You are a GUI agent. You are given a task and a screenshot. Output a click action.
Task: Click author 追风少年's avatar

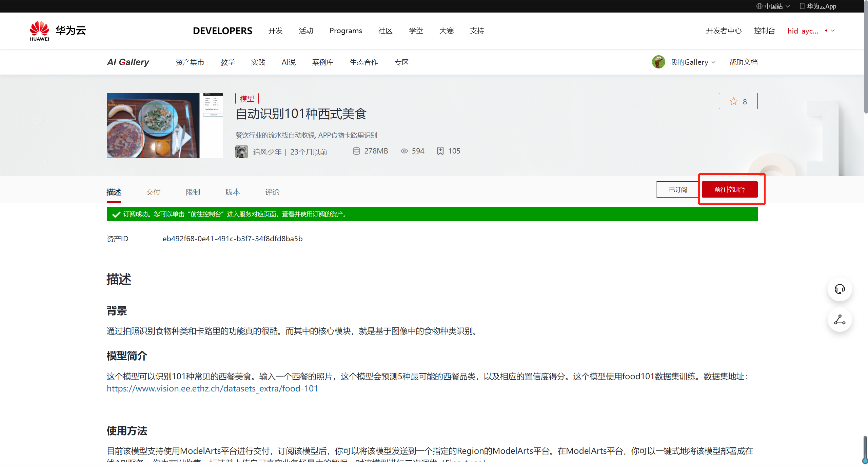coord(241,151)
